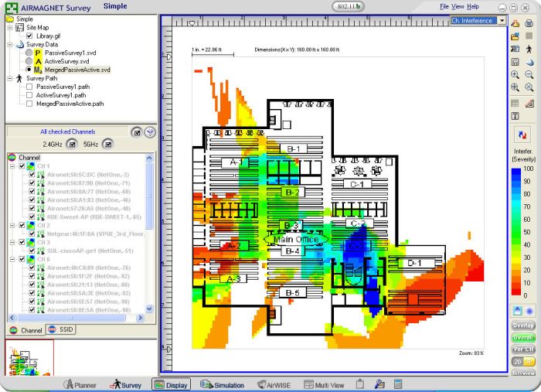Screen dimensions: 541x392
Task: Toggle the All checked Channels checkbox button
Action: (x=137, y=132)
